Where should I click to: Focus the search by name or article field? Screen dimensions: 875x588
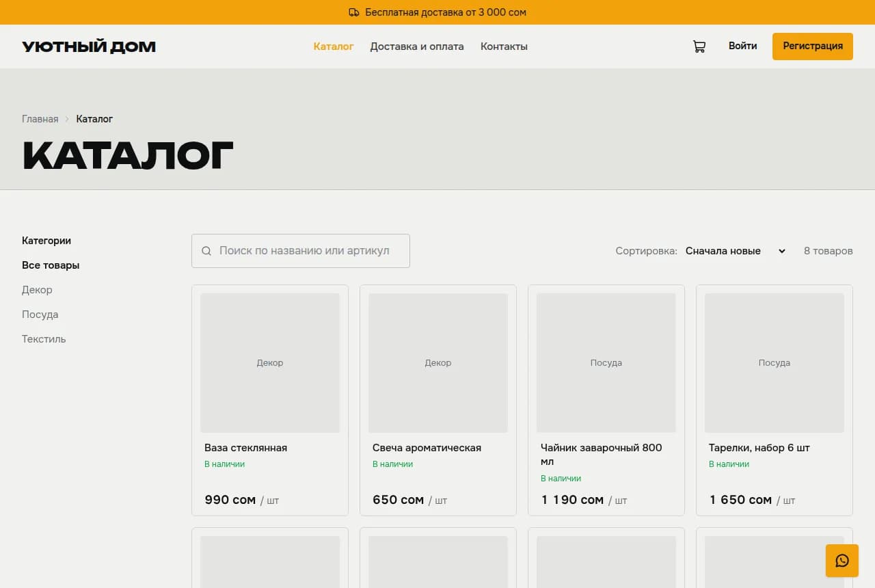301,251
